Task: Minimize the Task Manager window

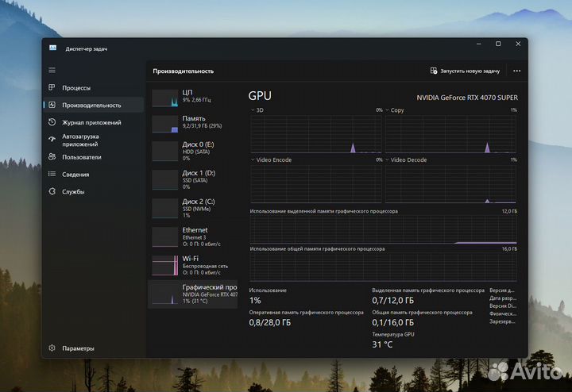Action: (478, 44)
